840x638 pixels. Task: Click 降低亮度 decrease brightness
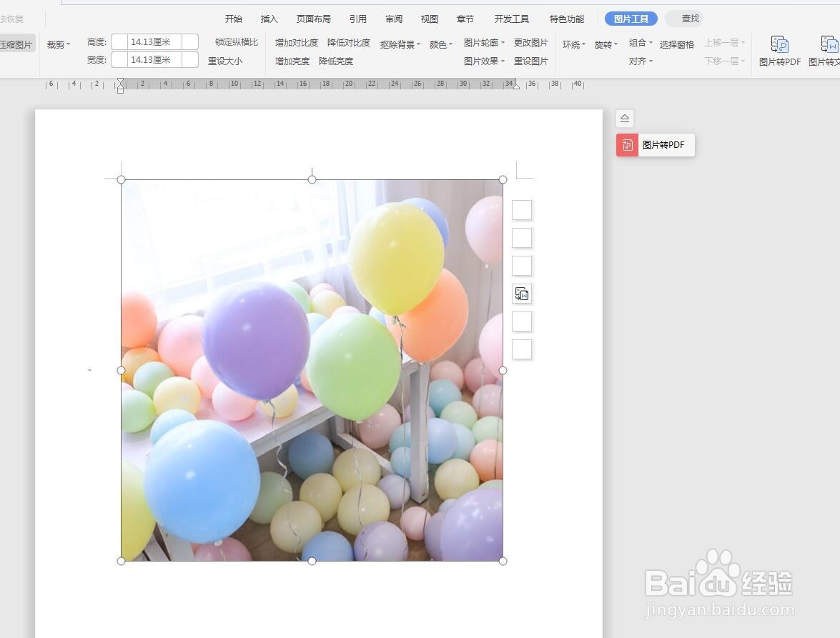point(336,61)
